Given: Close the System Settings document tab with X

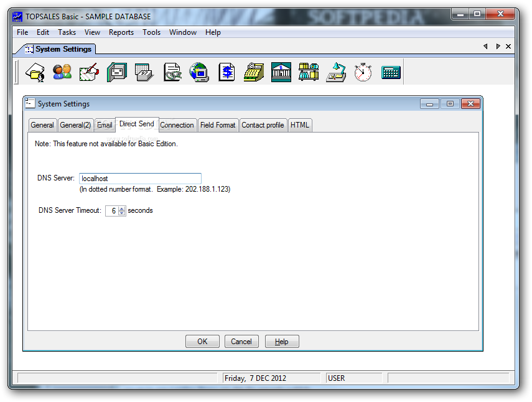Looking at the screenshot, I should click(508, 47).
